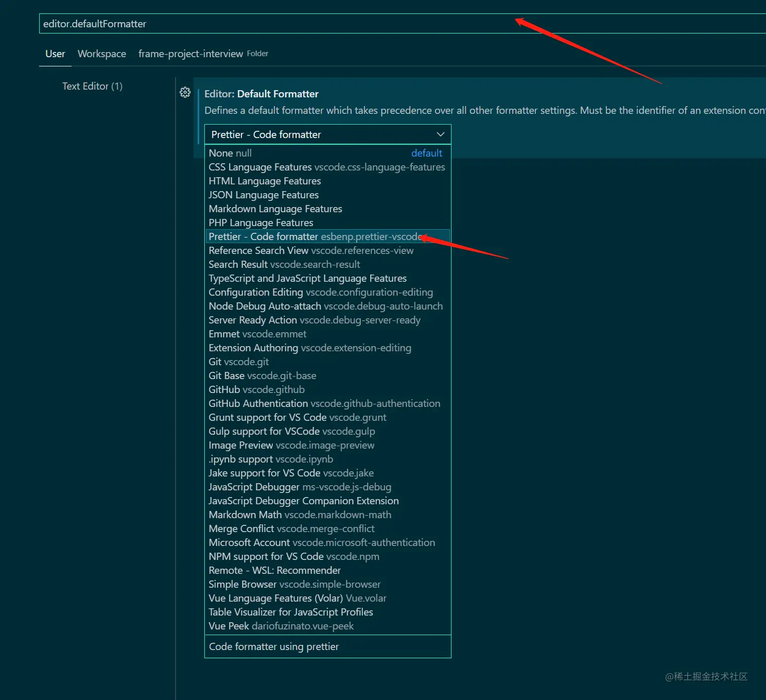Select .ipynb support option
766x700 pixels.
pyautogui.click(x=327, y=459)
